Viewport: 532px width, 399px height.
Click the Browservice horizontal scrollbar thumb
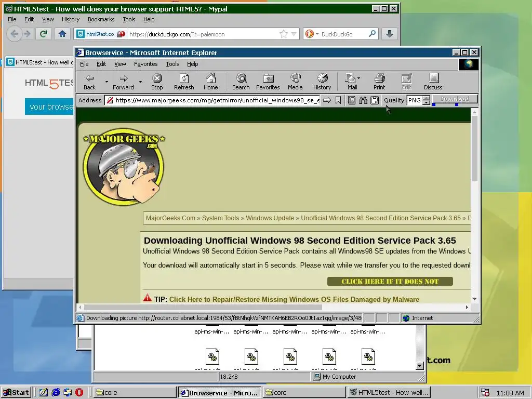[203, 308]
